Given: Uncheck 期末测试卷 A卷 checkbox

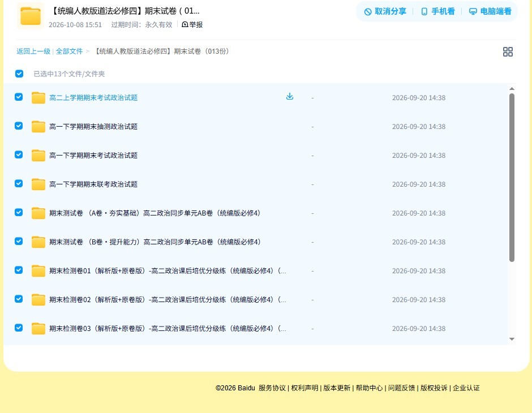Looking at the screenshot, I should pyautogui.click(x=19, y=212).
